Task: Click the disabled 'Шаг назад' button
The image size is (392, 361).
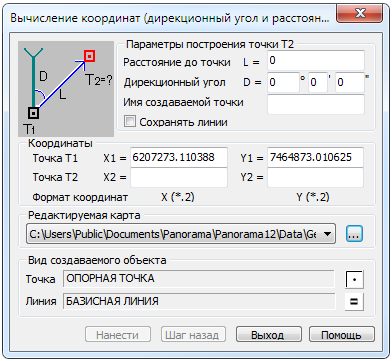Action: [193, 334]
